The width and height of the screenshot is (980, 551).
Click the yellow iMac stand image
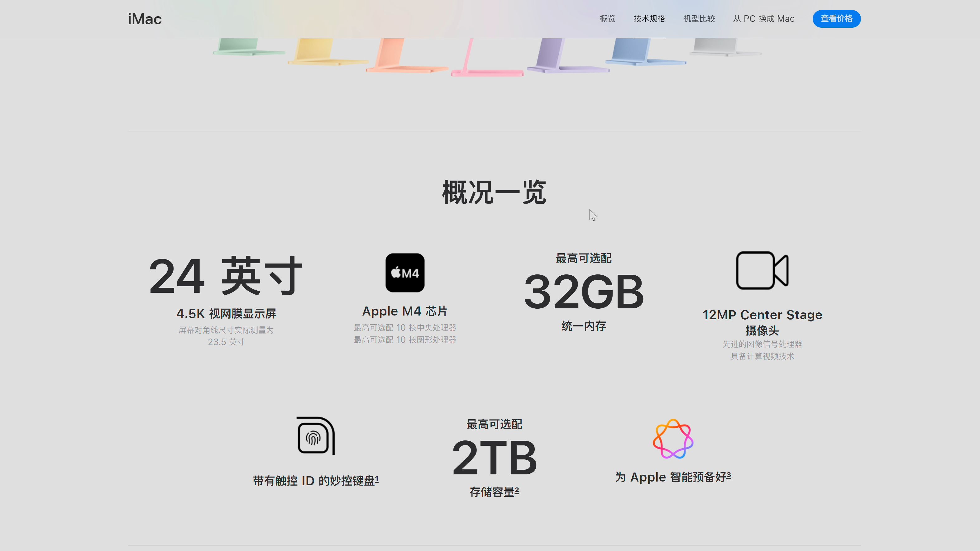pyautogui.click(x=328, y=51)
